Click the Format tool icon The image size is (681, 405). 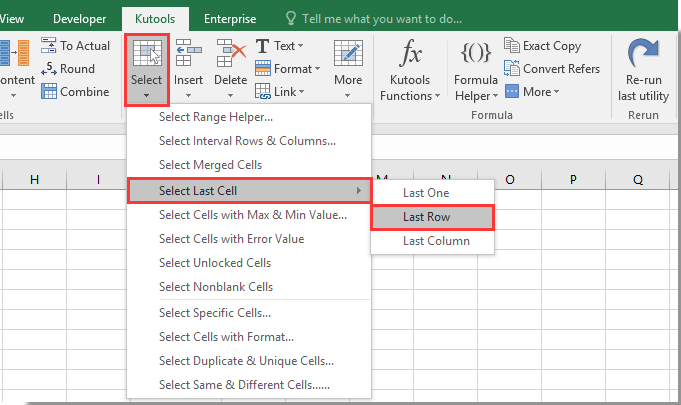263,69
